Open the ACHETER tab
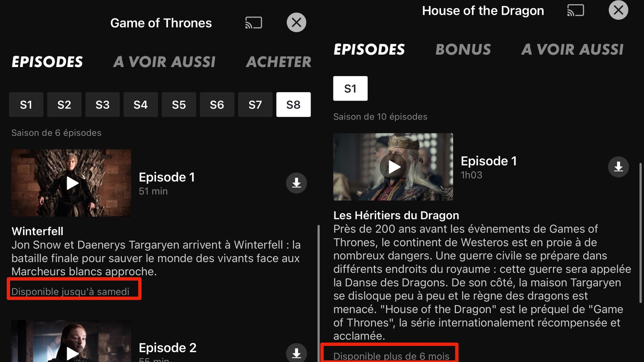 point(279,62)
